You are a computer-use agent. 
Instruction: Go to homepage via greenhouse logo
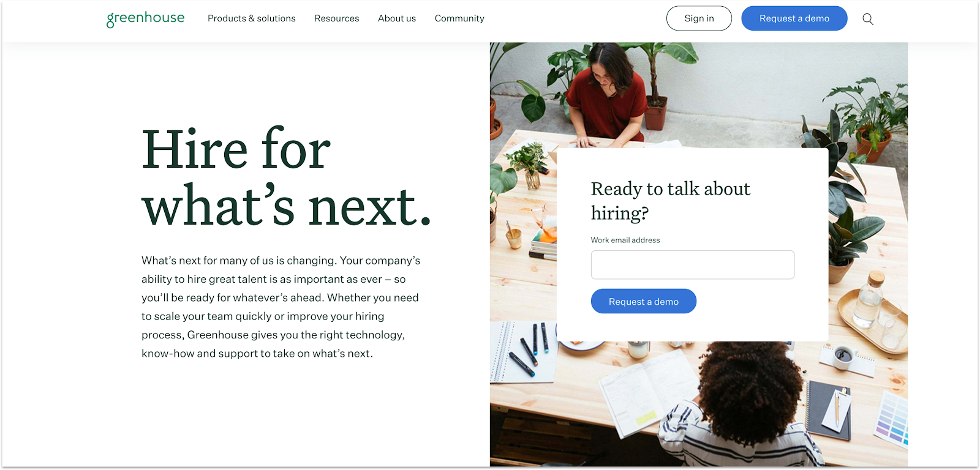[145, 18]
